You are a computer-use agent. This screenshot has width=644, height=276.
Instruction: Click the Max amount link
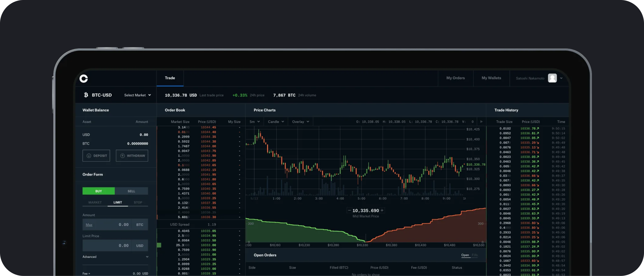click(x=89, y=225)
